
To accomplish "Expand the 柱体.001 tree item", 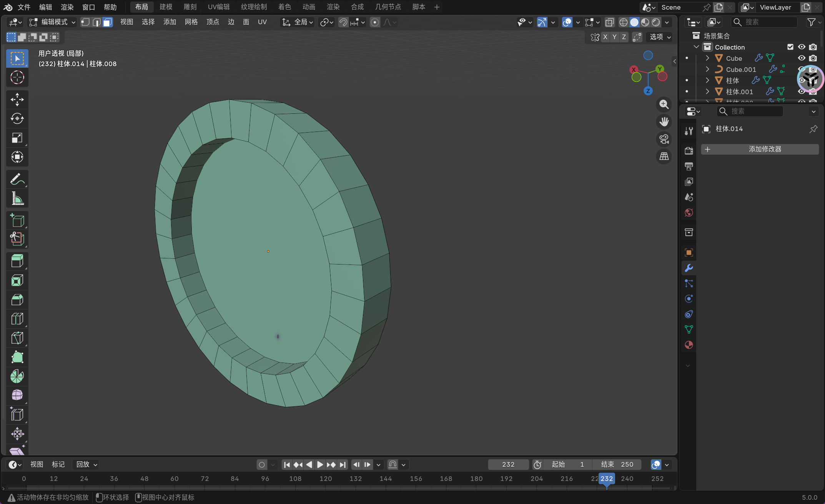I will coord(707,91).
